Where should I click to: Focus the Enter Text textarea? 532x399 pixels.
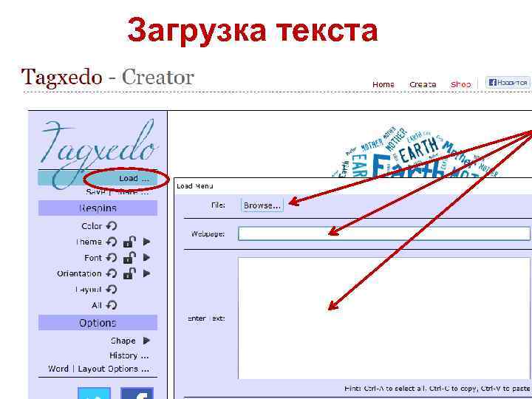click(384, 318)
